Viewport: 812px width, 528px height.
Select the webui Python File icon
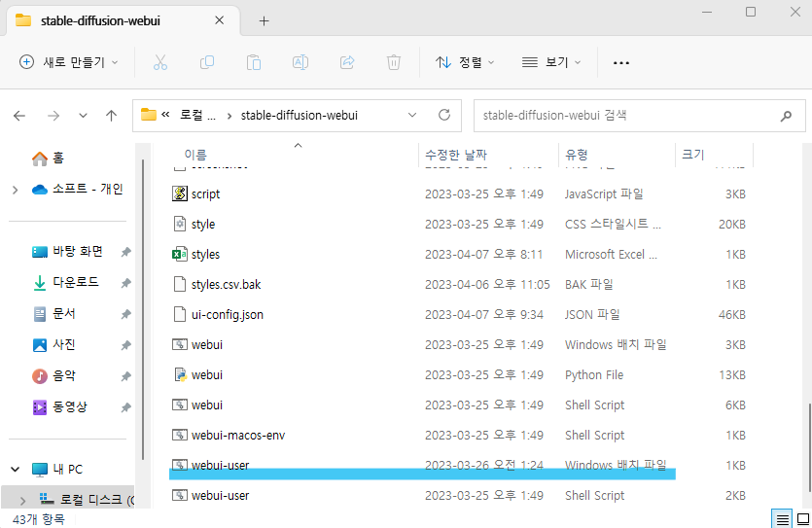point(180,374)
